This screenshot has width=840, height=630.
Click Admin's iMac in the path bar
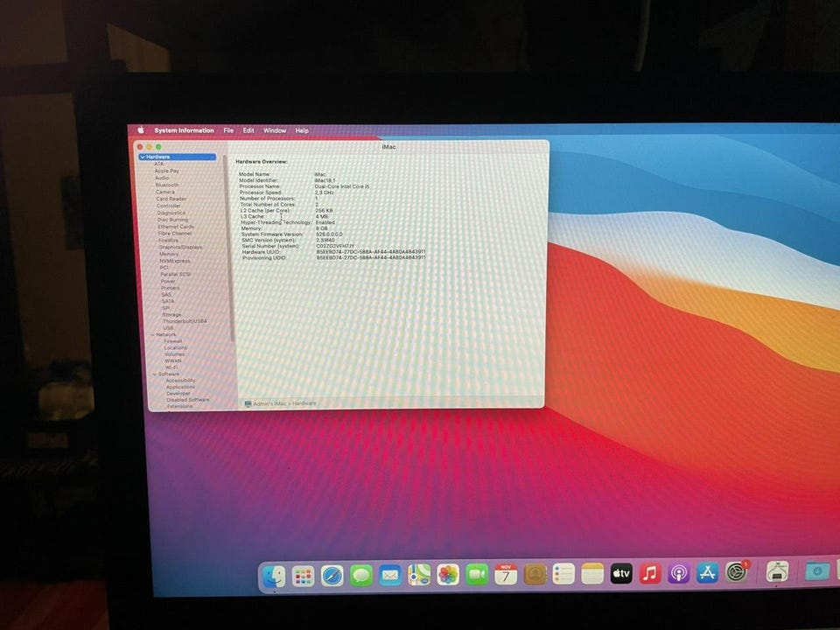click(x=270, y=403)
